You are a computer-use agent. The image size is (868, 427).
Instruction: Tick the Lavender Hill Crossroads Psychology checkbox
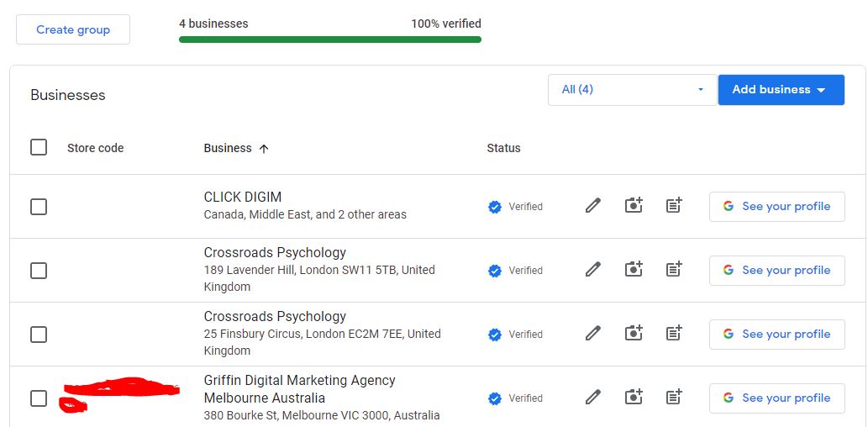click(x=39, y=271)
